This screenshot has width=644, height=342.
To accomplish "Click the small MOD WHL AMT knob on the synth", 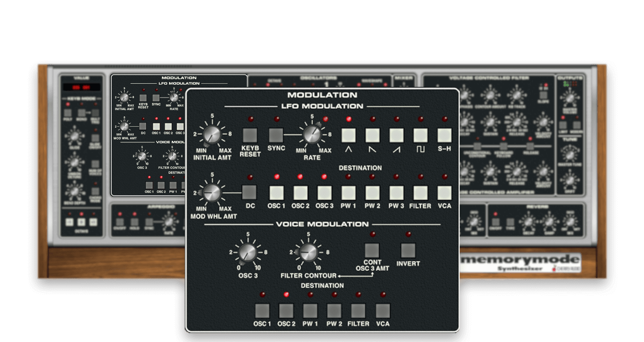I will 124,126.
